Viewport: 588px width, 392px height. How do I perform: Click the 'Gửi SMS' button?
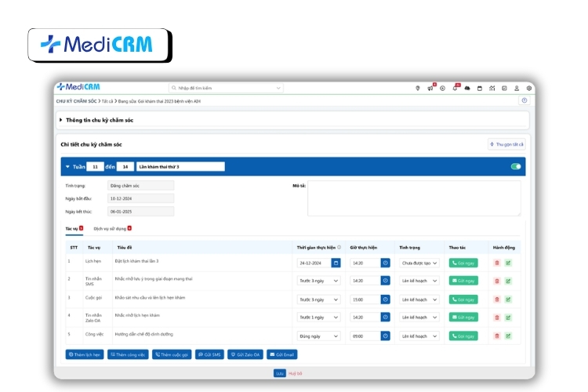coord(209,354)
